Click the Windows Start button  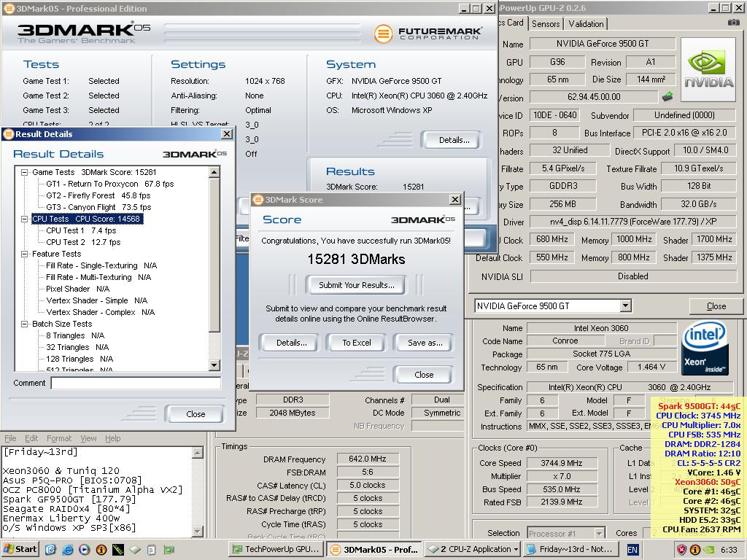tap(20, 549)
